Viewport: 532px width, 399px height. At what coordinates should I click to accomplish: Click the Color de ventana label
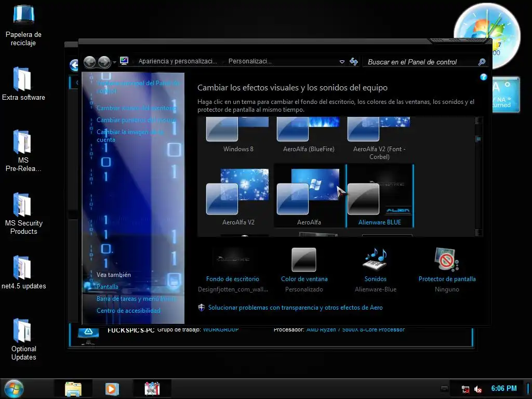[304, 279]
